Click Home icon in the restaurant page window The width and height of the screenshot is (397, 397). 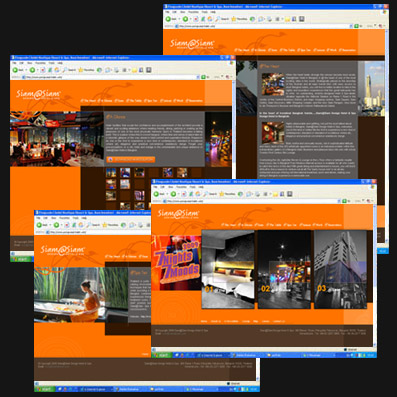[57, 70]
